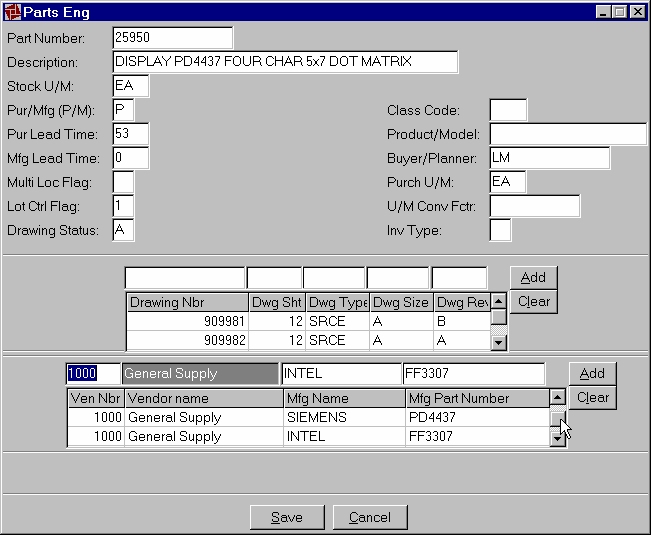Viewport: 651px width, 535px height.
Task: Click the Dwg Type entry field above table
Action: [334, 278]
